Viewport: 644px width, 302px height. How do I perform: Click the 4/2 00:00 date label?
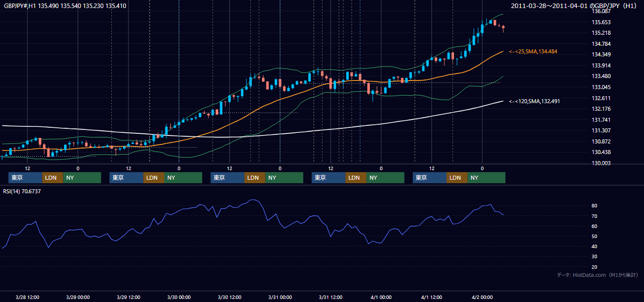point(482,297)
